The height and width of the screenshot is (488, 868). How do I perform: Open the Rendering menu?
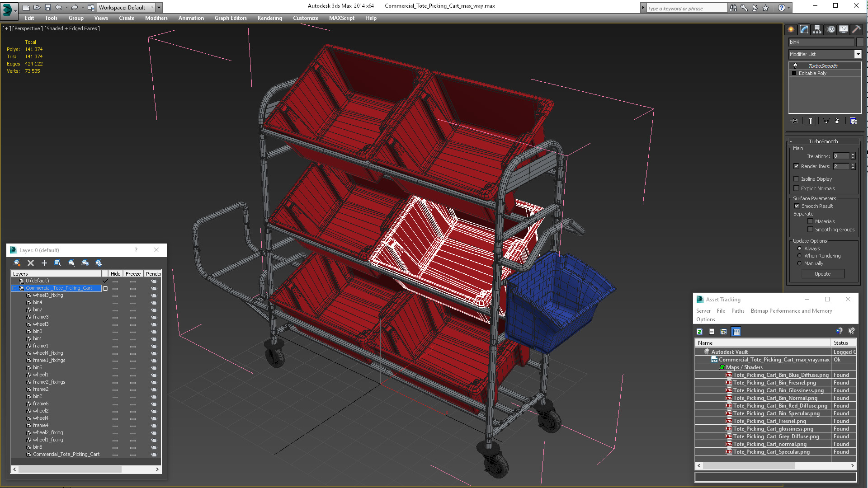269,18
